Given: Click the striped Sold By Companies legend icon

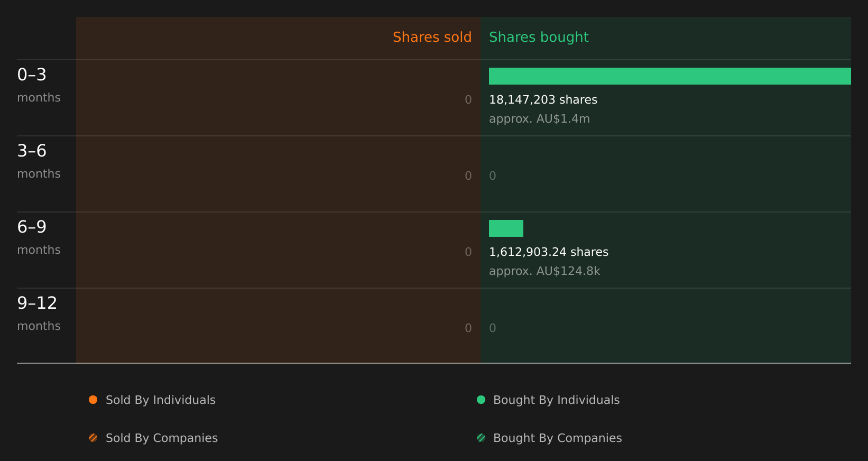Looking at the screenshot, I should [93, 438].
